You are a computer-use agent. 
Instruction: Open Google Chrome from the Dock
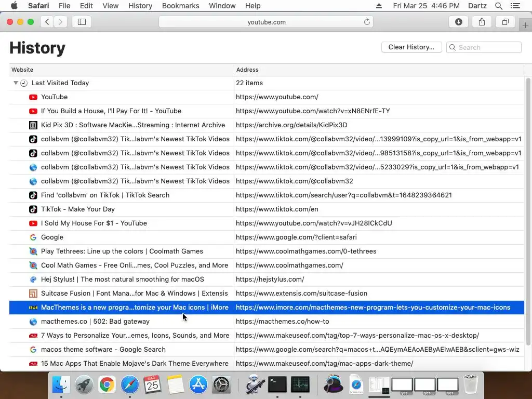click(x=107, y=384)
